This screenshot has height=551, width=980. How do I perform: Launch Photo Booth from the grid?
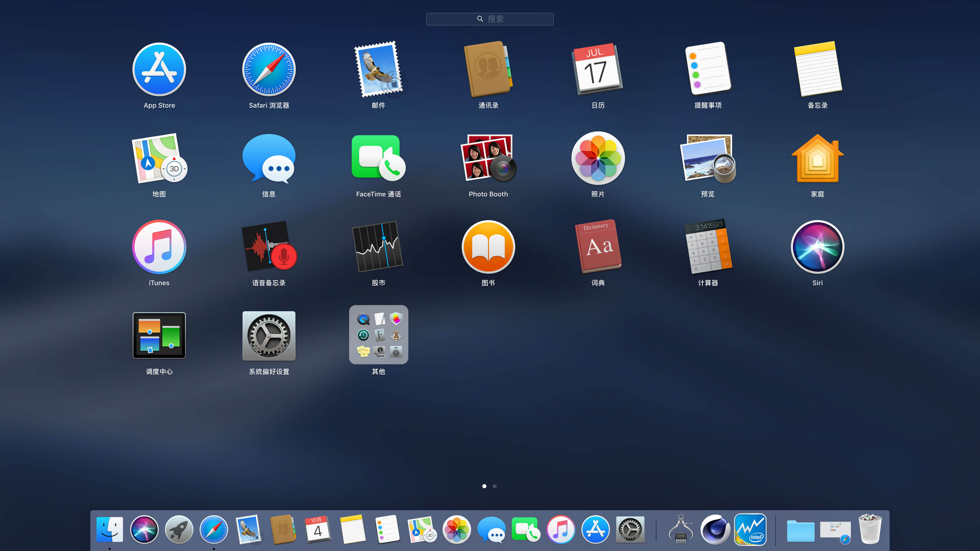[x=488, y=158]
